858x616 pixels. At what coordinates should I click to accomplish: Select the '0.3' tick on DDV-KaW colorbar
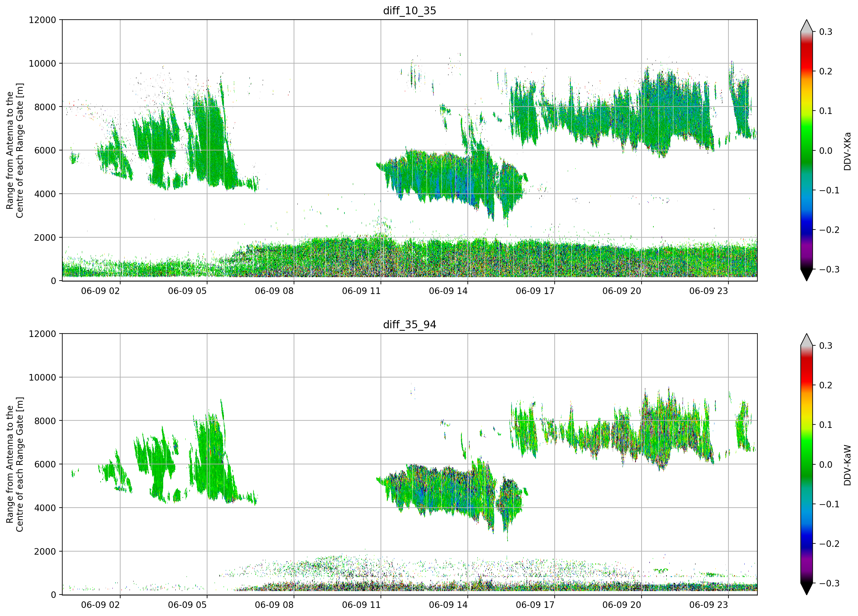point(826,346)
